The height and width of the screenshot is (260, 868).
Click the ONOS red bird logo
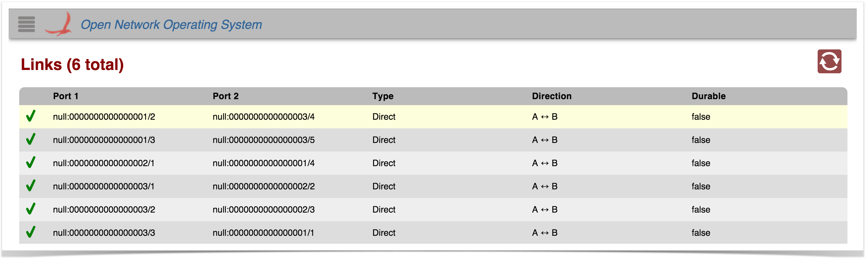pyautogui.click(x=59, y=24)
